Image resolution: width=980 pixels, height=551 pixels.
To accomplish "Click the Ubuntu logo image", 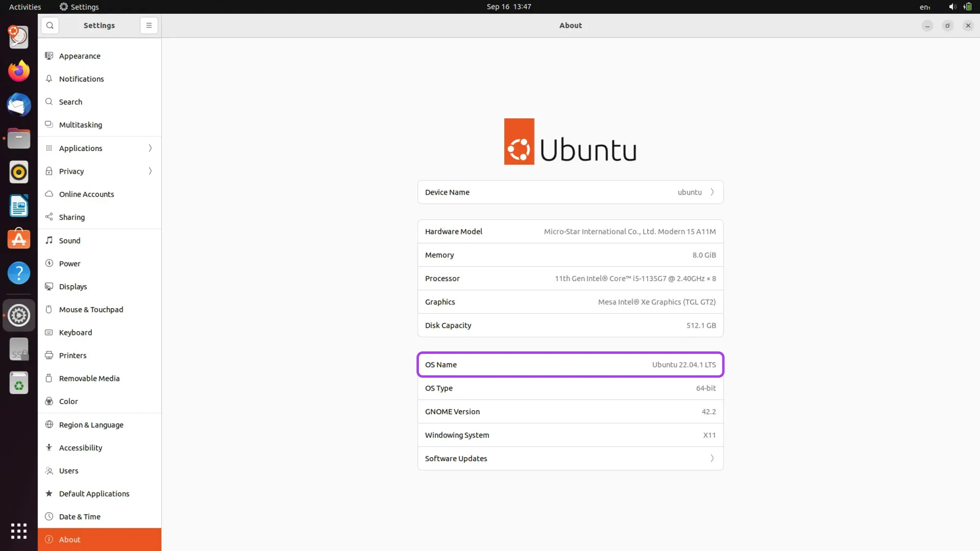I will (570, 142).
